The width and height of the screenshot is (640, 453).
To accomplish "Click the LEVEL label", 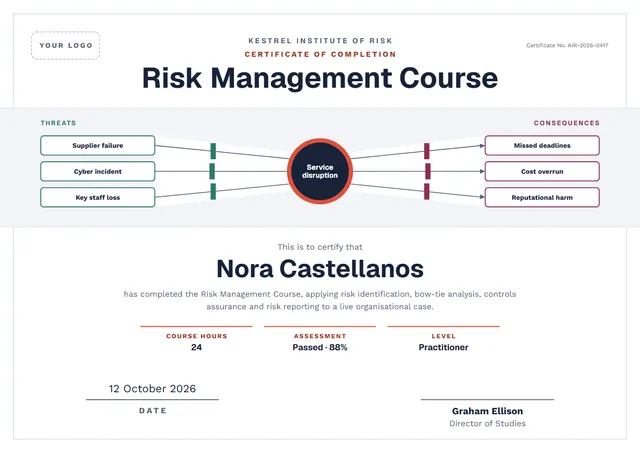I will pos(443,336).
